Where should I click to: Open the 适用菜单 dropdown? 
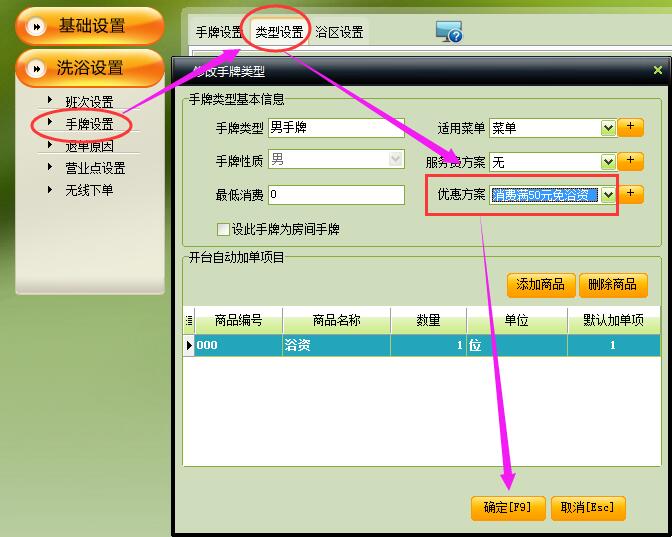click(x=607, y=128)
